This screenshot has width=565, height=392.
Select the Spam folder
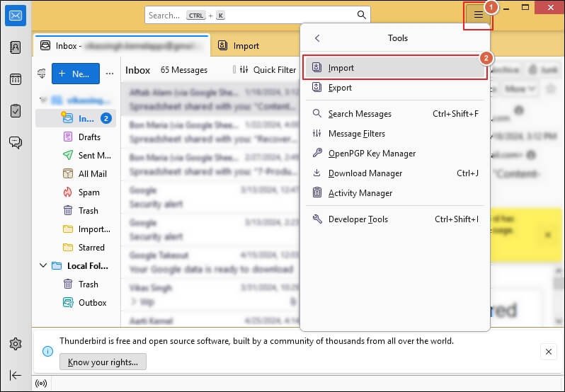click(x=76, y=192)
